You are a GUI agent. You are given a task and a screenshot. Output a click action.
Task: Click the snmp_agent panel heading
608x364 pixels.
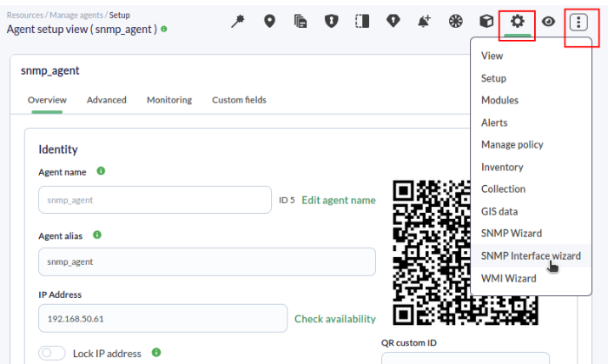click(x=50, y=70)
